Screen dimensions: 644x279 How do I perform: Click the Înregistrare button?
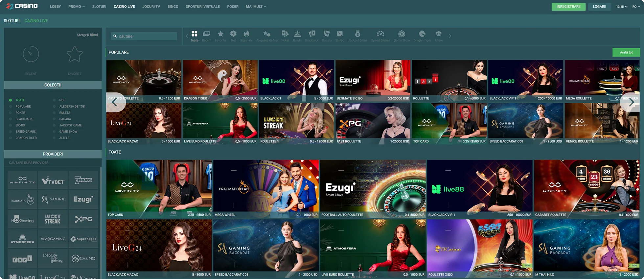pos(568,7)
